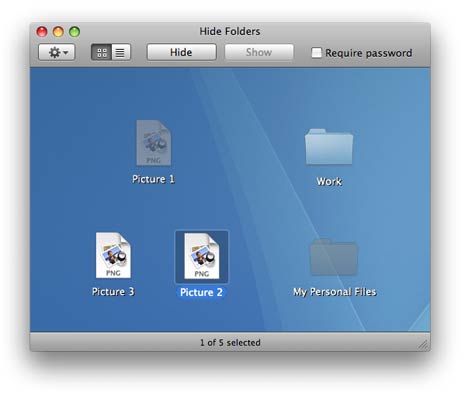
Task: Click the My Personal Files label
Action: tap(335, 292)
